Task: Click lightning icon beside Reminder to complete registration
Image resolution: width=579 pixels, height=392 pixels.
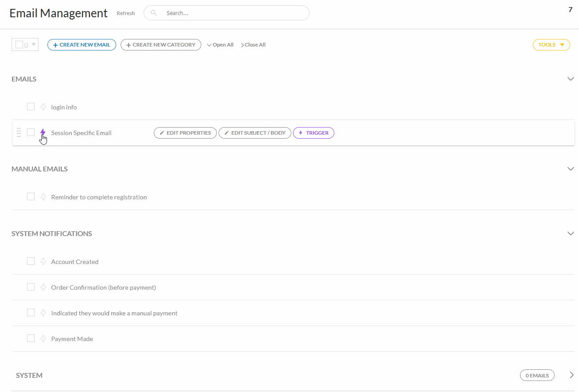Action: [43, 197]
